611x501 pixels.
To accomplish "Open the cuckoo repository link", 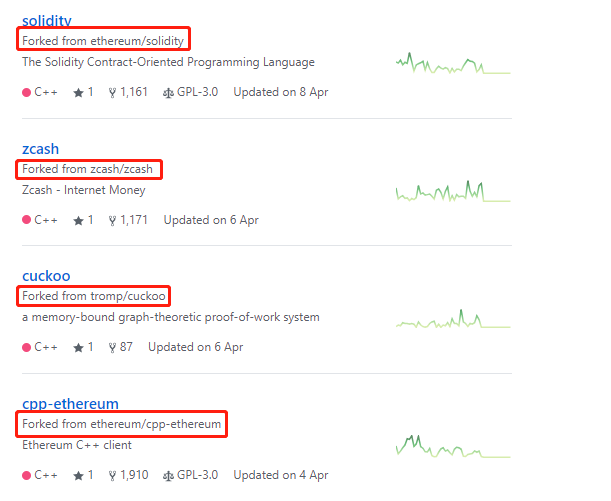I will click(46, 276).
